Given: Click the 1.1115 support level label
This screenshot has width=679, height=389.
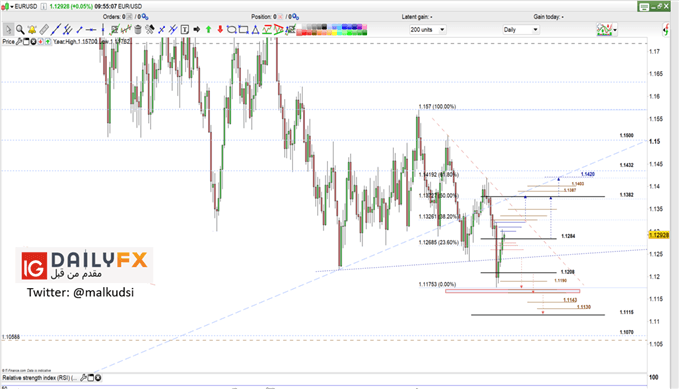Looking at the screenshot, I should [627, 312].
